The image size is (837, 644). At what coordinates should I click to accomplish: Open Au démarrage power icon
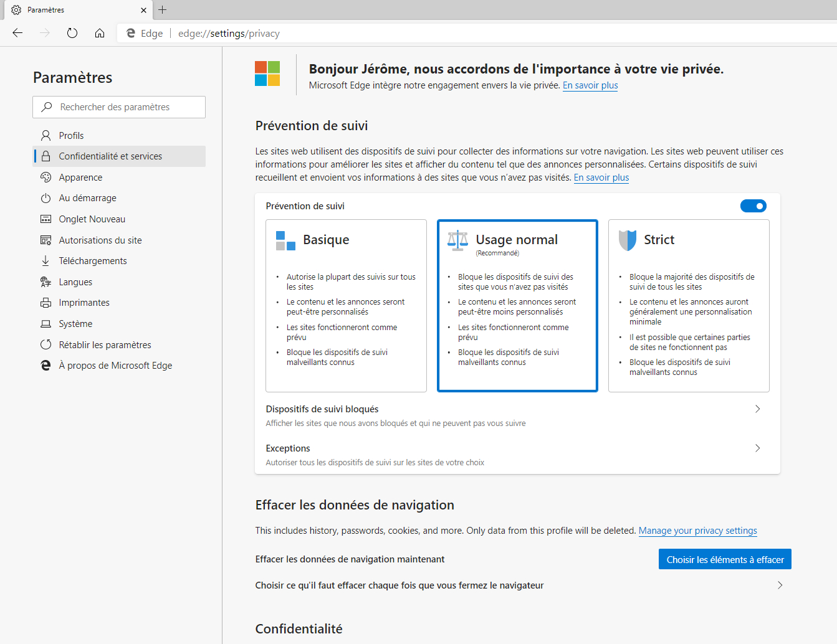coord(45,197)
